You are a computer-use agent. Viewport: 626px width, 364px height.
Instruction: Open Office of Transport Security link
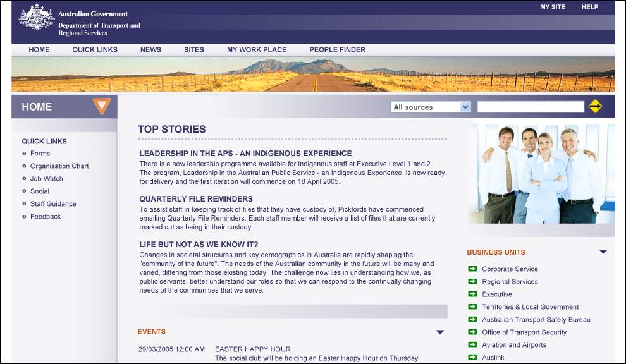524,332
